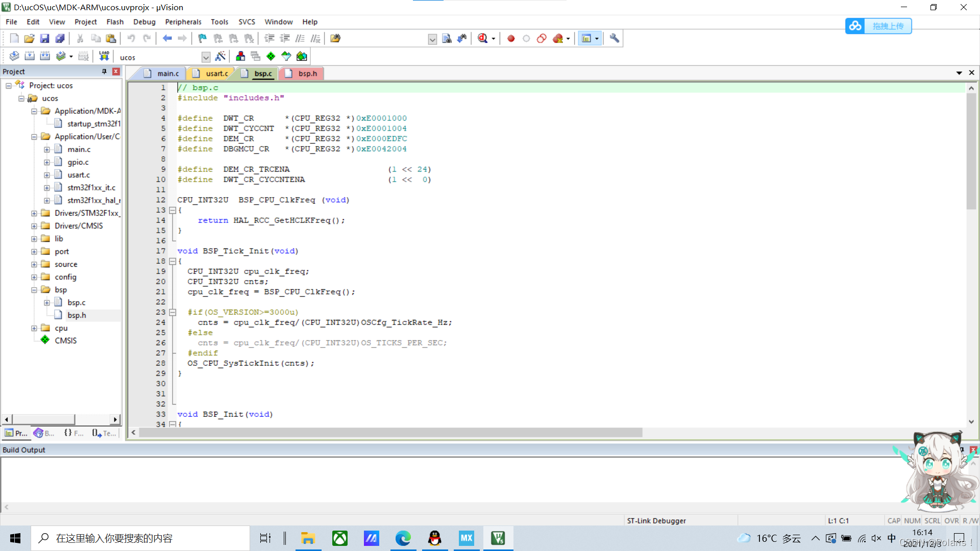Click the Windows search box in taskbar
Image resolution: width=980 pixels, height=551 pixels.
click(140, 538)
